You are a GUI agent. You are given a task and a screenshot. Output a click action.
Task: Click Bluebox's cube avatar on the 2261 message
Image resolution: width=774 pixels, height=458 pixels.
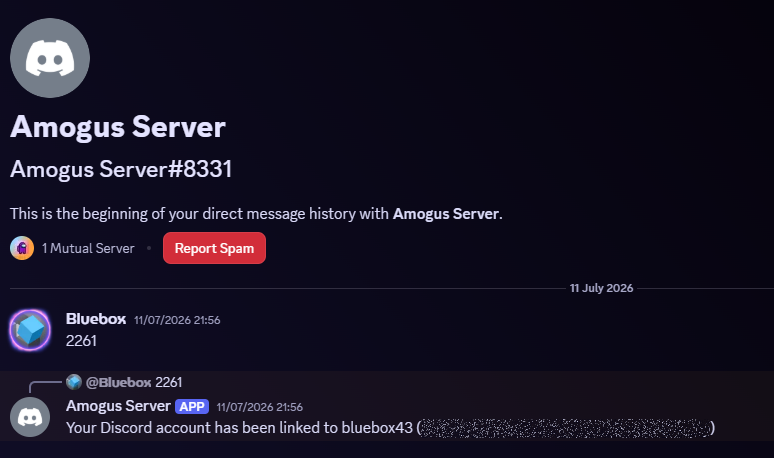(30, 330)
